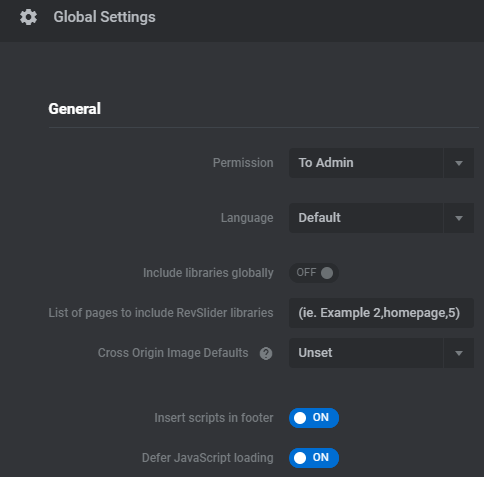Enable Include libraries globally toggle
The width and height of the screenshot is (484, 477).
(x=314, y=273)
